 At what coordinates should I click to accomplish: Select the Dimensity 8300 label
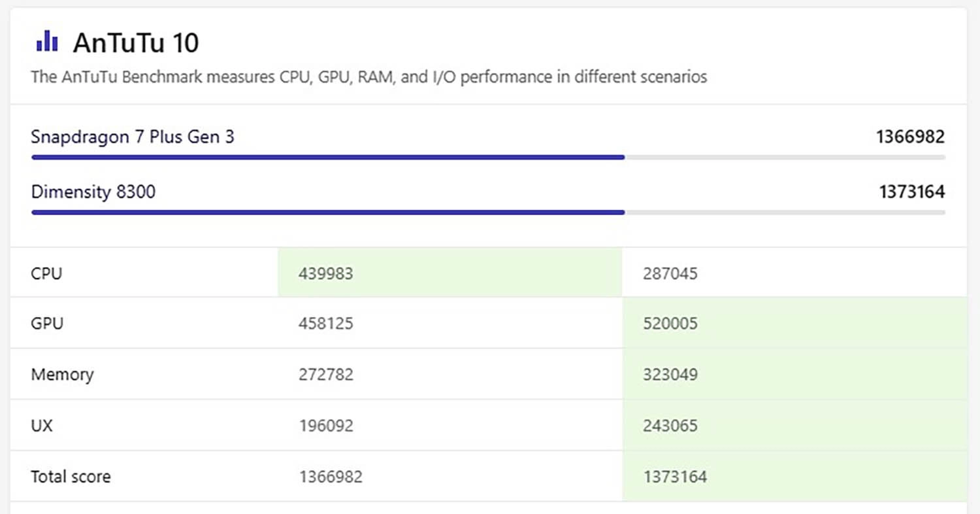[93, 192]
